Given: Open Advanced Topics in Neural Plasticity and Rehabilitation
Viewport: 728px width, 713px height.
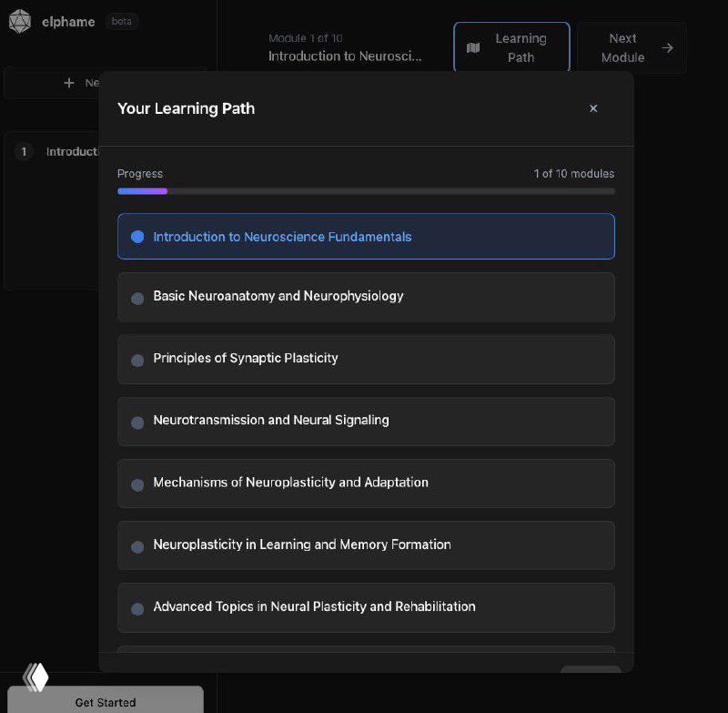Looking at the screenshot, I should (x=366, y=607).
